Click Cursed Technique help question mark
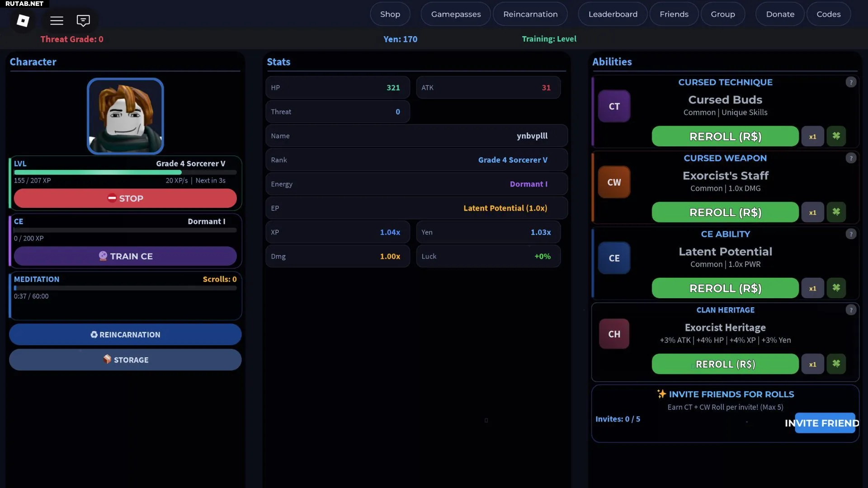868x488 pixels. pos(851,82)
